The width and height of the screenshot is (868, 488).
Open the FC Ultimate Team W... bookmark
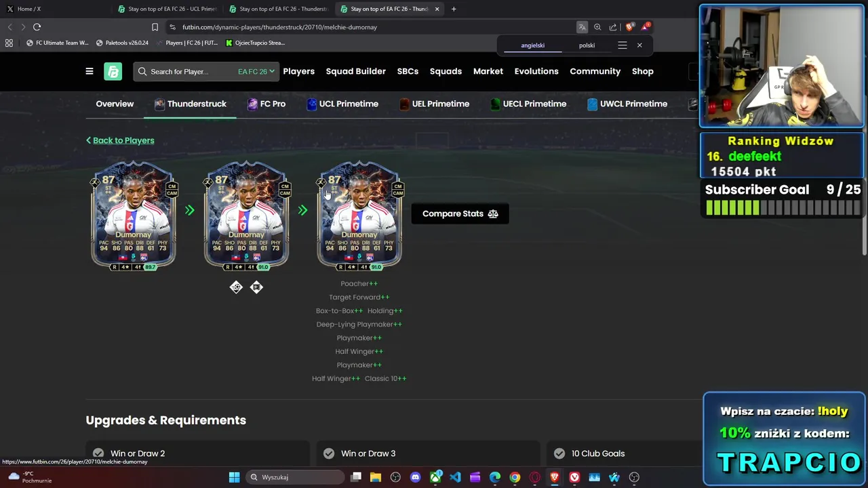[57, 43]
